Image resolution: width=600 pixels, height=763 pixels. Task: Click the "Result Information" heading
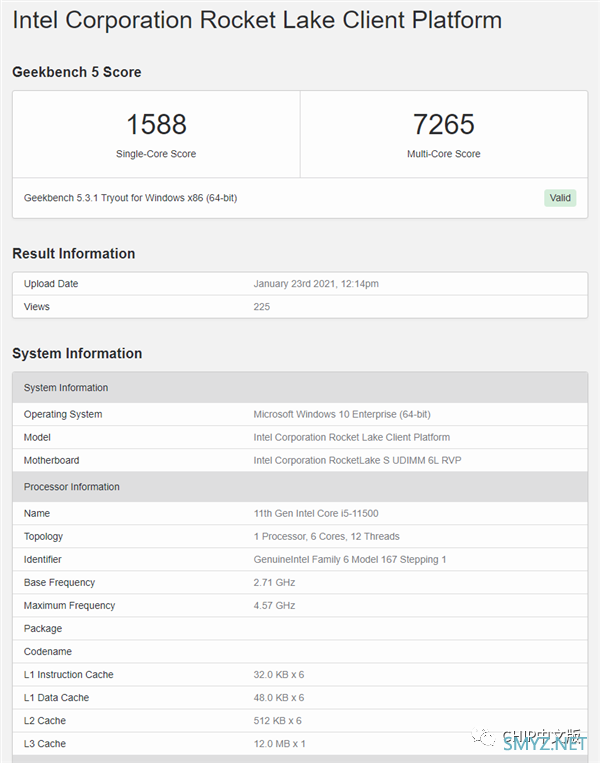tap(73, 254)
